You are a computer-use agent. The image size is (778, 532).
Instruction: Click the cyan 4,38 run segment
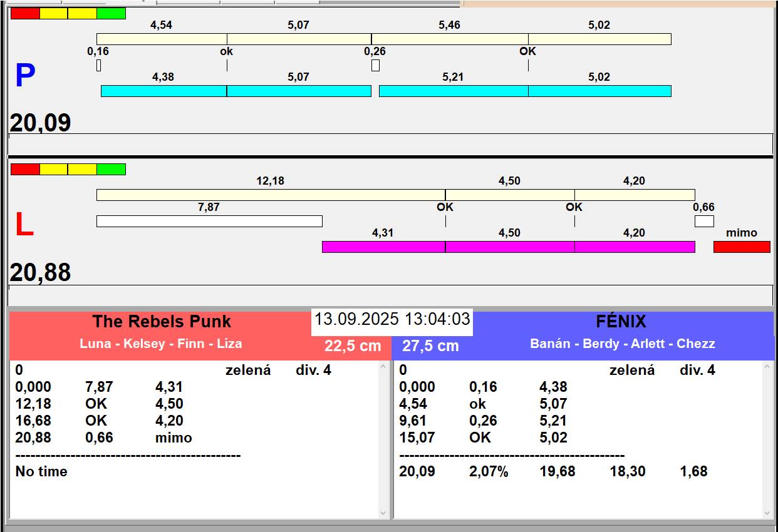pos(163,91)
